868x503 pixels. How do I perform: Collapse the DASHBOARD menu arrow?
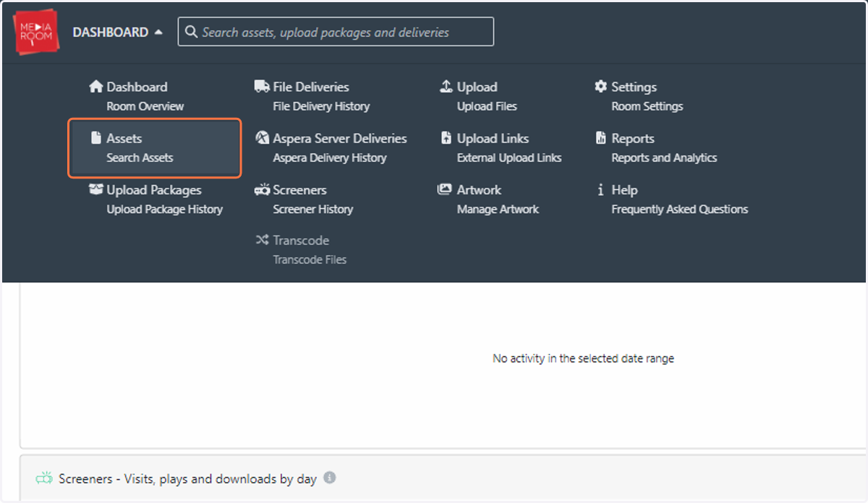pos(158,33)
